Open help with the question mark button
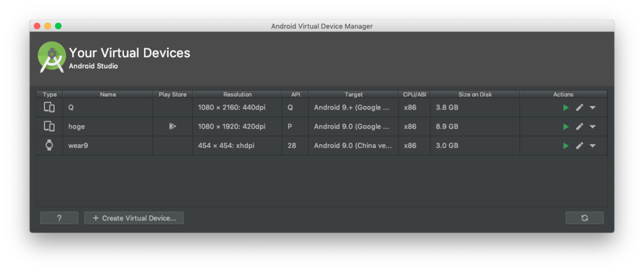Image resolution: width=644 pixels, height=272 pixels. (x=59, y=218)
